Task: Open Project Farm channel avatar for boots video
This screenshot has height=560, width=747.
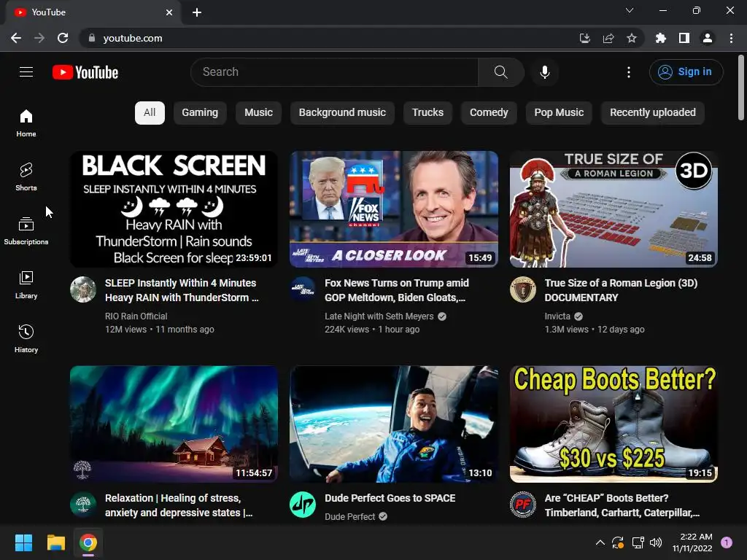Action: [x=523, y=505]
